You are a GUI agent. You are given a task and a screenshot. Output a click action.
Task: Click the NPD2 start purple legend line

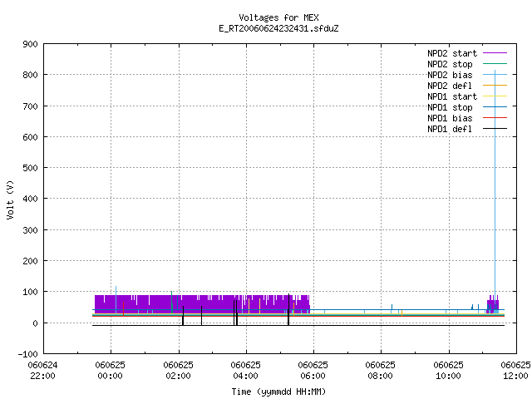[x=495, y=53]
